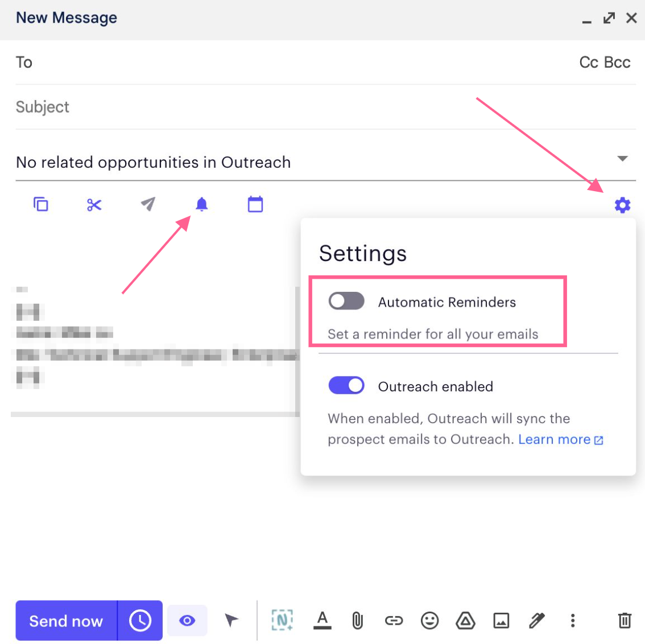Click in the To recipients field
Viewport: 645px width, 644px height.
(296, 63)
